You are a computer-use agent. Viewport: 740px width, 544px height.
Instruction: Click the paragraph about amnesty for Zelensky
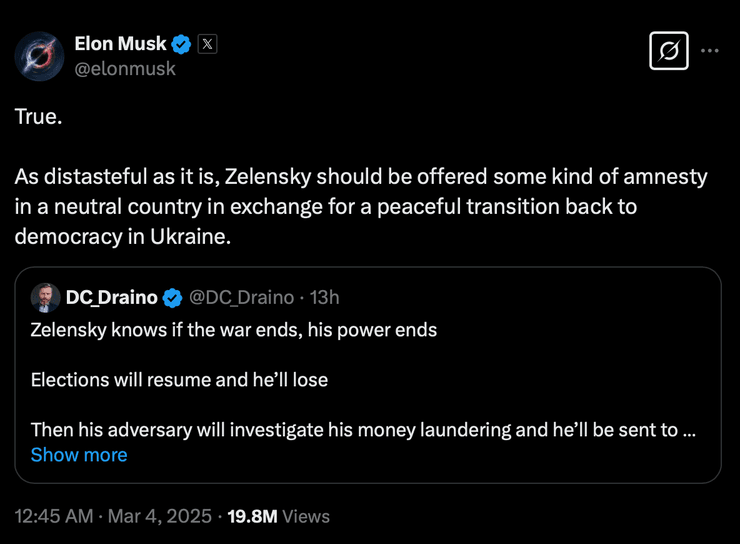360,206
